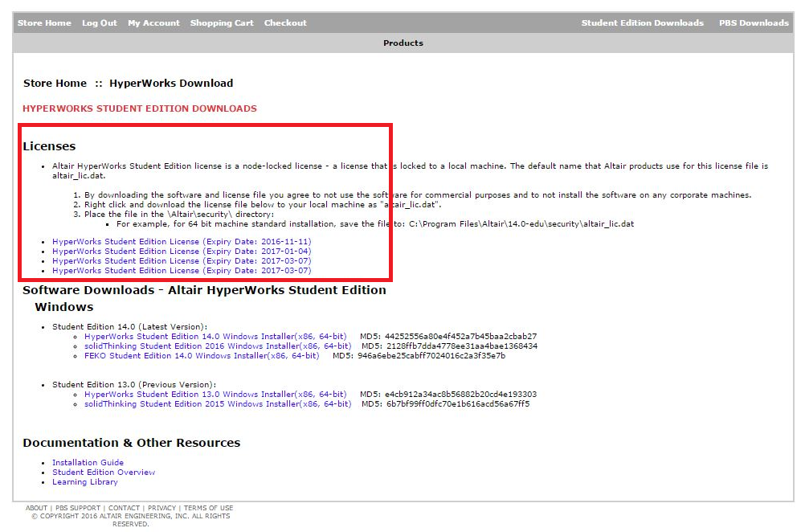801x532 pixels.
Task: Click ABOUT in the footer
Action: [x=36, y=508]
